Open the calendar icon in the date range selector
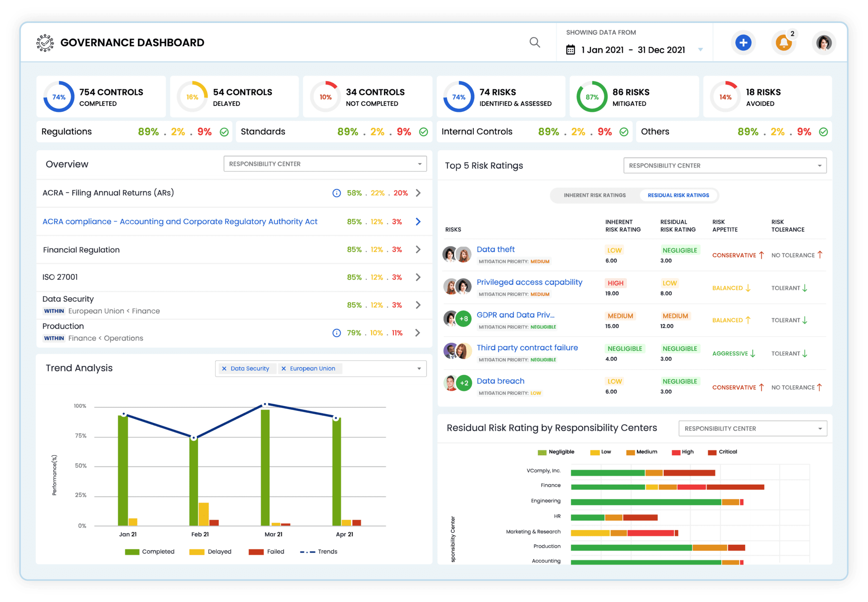This screenshot has width=868, height=602. pos(570,50)
